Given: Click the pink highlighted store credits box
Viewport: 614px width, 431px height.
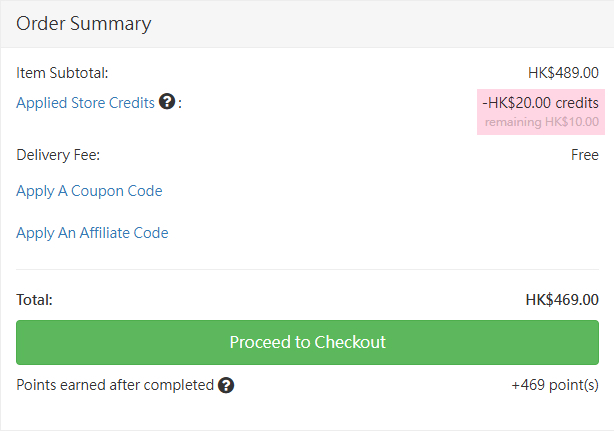Looking at the screenshot, I should pyautogui.click(x=540, y=111).
